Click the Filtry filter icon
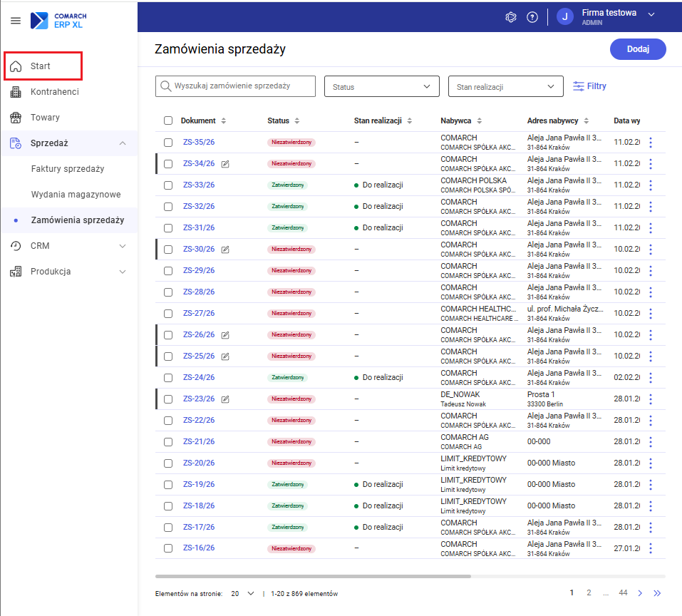This screenshot has width=682, height=616. point(579,86)
